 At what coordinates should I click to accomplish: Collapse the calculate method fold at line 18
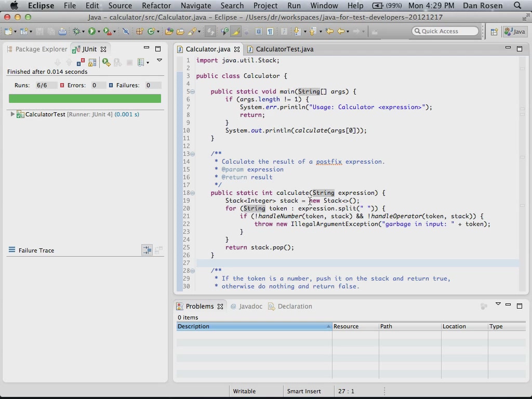192,193
